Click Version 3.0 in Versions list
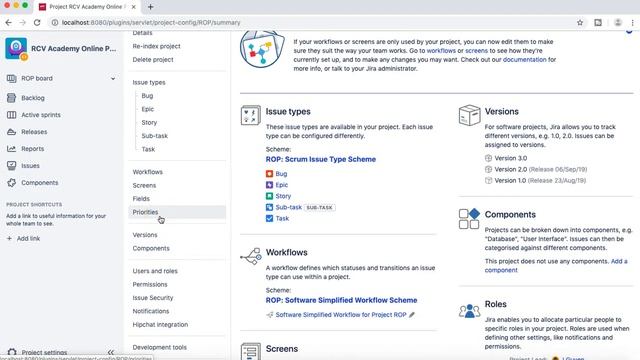This screenshot has height=360, width=640. [511, 158]
